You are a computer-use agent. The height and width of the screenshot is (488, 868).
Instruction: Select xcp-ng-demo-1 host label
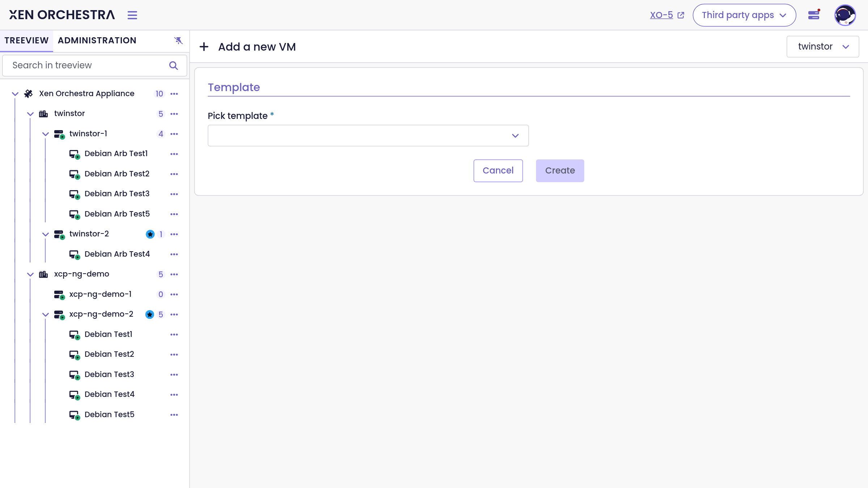100,294
